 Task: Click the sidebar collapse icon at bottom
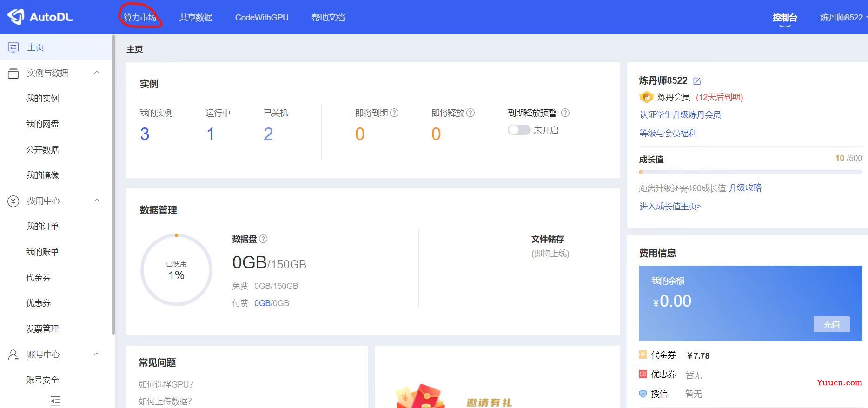click(x=55, y=401)
